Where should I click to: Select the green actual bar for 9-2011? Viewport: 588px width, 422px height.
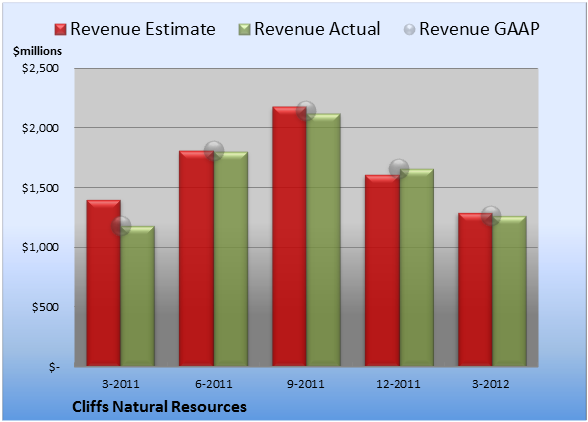click(x=323, y=240)
